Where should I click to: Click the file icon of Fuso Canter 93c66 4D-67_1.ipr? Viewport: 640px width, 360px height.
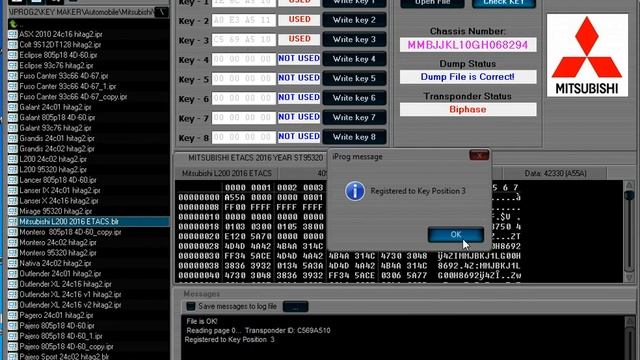[13, 87]
